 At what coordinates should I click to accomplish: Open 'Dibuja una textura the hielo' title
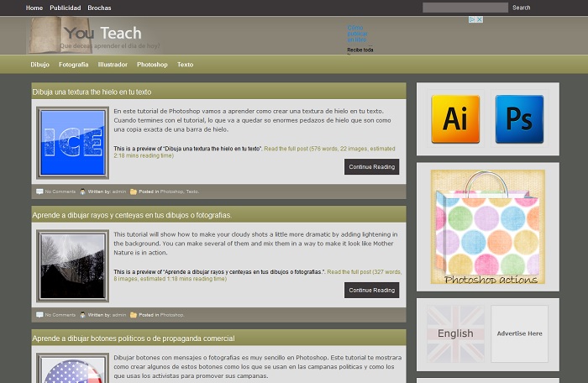[92, 92]
